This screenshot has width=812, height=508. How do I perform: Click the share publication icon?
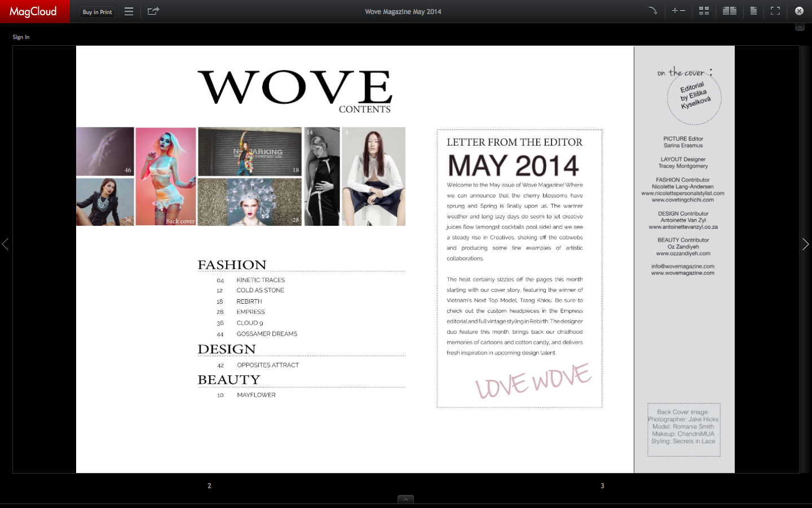pyautogui.click(x=153, y=11)
